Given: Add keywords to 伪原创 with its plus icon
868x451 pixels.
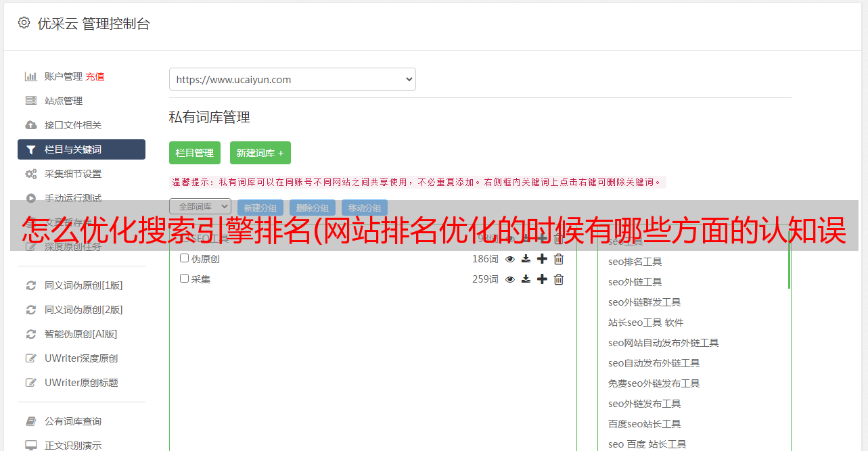Looking at the screenshot, I should [x=542, y=258].
